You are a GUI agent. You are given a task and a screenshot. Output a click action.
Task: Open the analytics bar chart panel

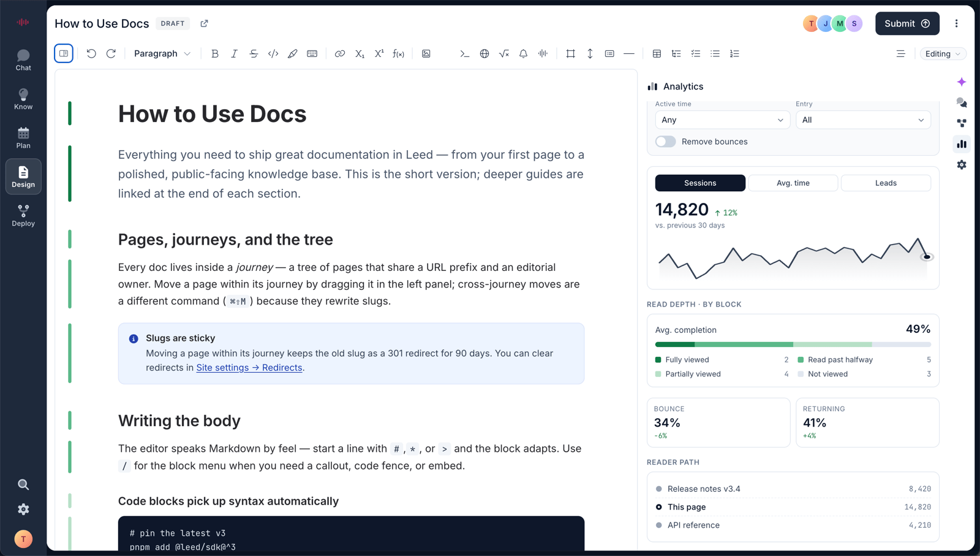tap(962, 144)
